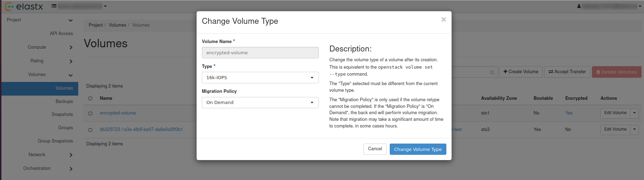The image size is (644, 180).
Task: Select all volumes with header checkbox
Action: [90, 98]
